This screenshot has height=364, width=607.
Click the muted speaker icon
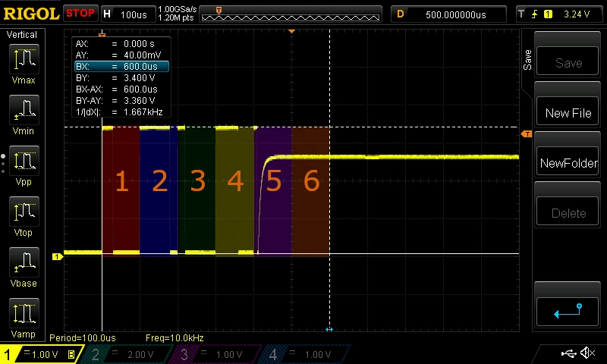pos(587,353)
